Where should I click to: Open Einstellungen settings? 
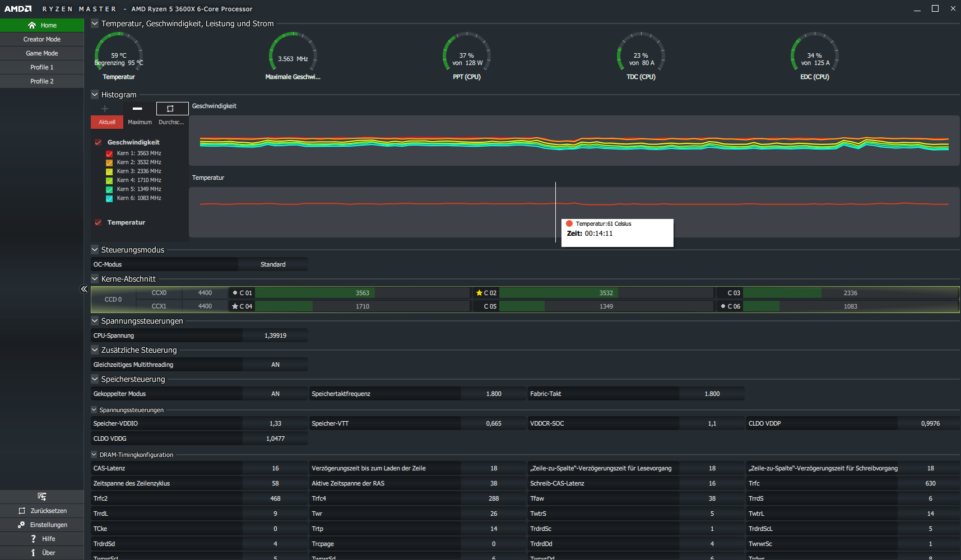click(42, 525)
